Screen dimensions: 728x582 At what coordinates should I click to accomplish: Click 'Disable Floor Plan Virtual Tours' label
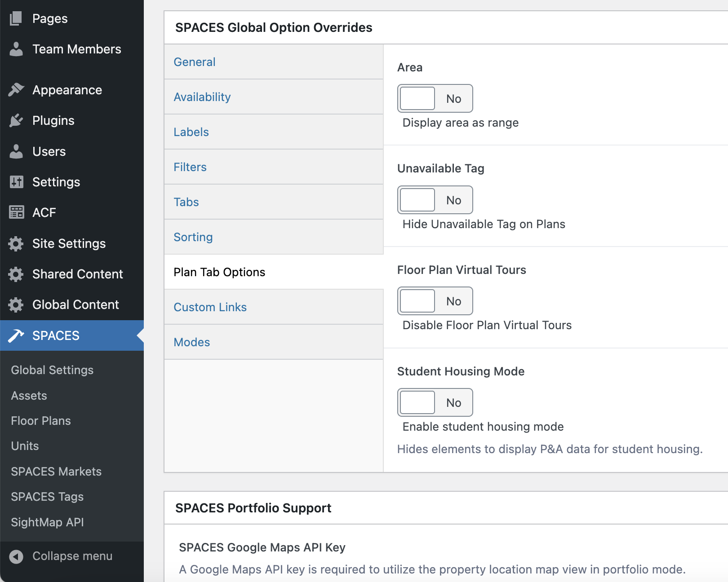[487, 325]
